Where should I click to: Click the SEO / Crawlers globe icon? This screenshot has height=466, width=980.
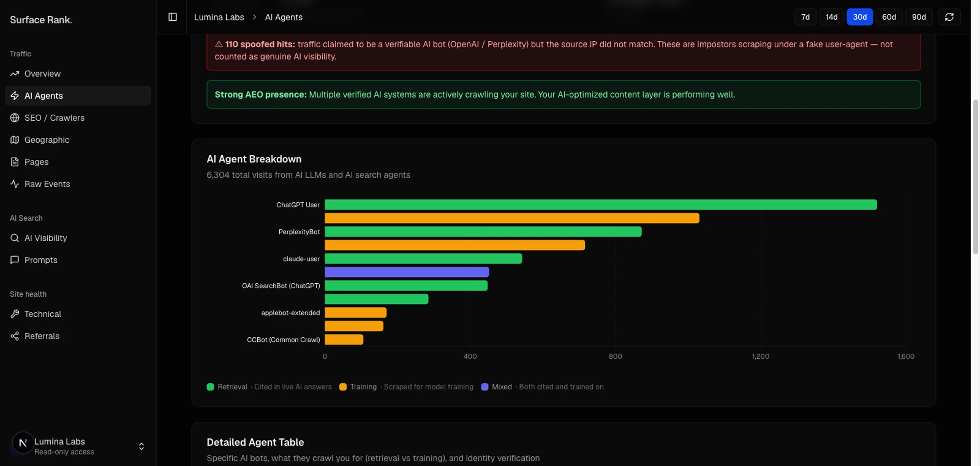point(15,118)
